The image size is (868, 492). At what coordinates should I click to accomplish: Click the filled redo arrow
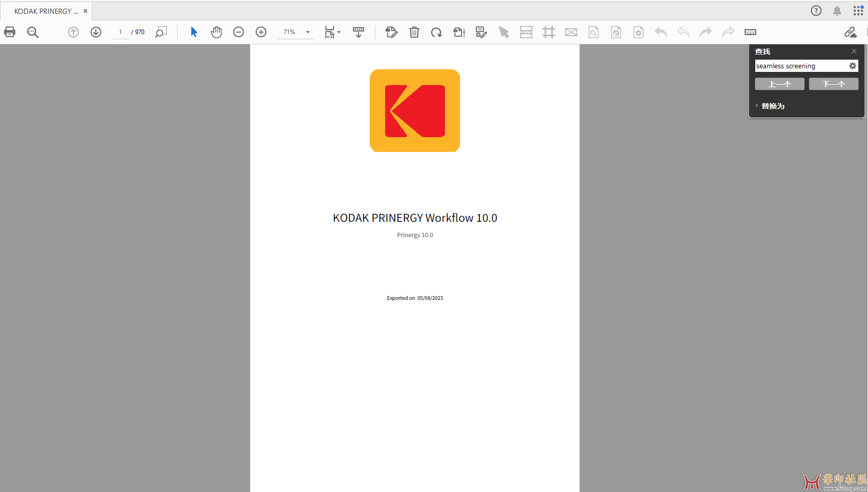(706, 32)
